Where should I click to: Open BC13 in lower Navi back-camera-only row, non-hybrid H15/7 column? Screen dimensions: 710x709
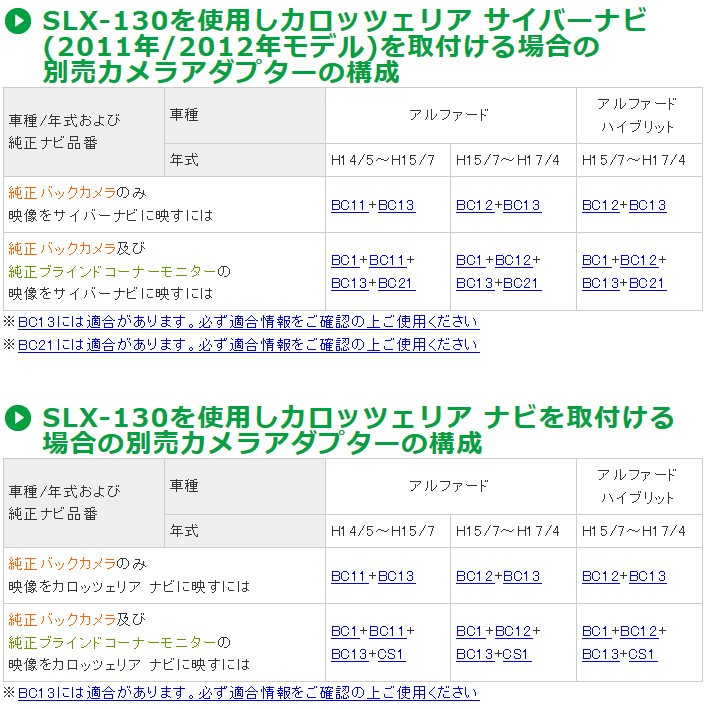pyautogui.click(x=522, y=576)
